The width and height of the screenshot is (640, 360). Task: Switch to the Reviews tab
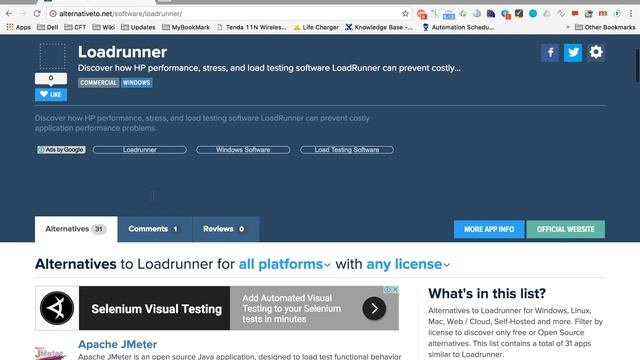point(225,229)
